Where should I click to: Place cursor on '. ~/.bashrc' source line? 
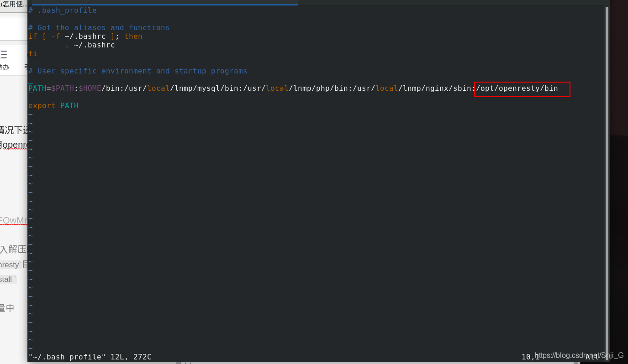[90, 45]
